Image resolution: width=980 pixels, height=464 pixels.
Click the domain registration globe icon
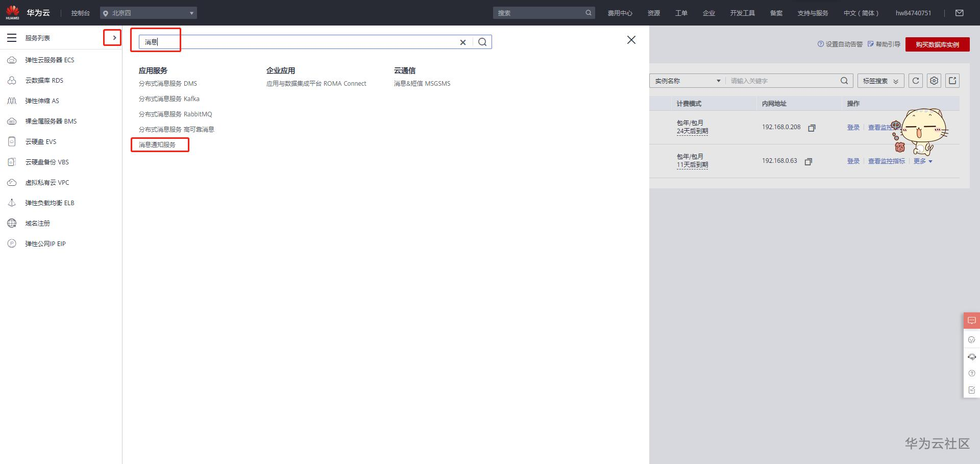coord(12,224)
